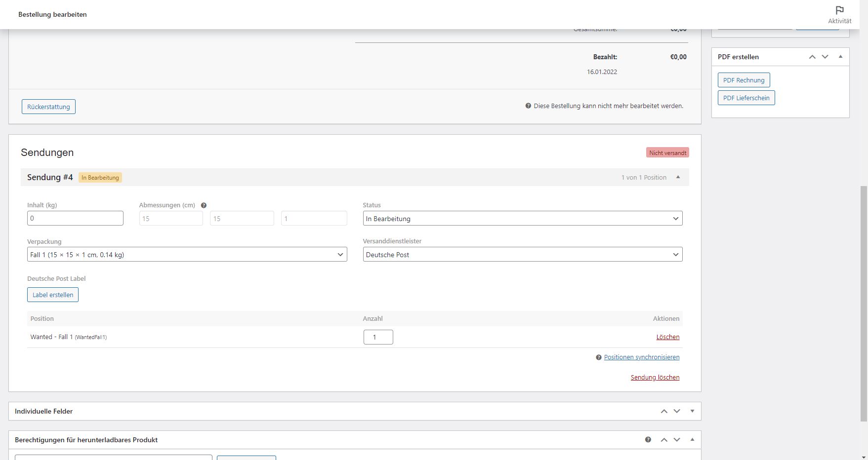Generate the PDF Lieferschein
868x460 pixels.
pos(746,98)
